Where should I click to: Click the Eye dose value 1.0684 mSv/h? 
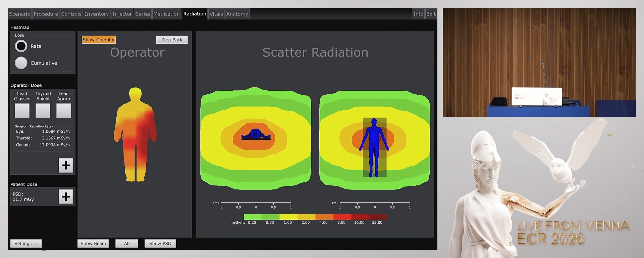56,131
